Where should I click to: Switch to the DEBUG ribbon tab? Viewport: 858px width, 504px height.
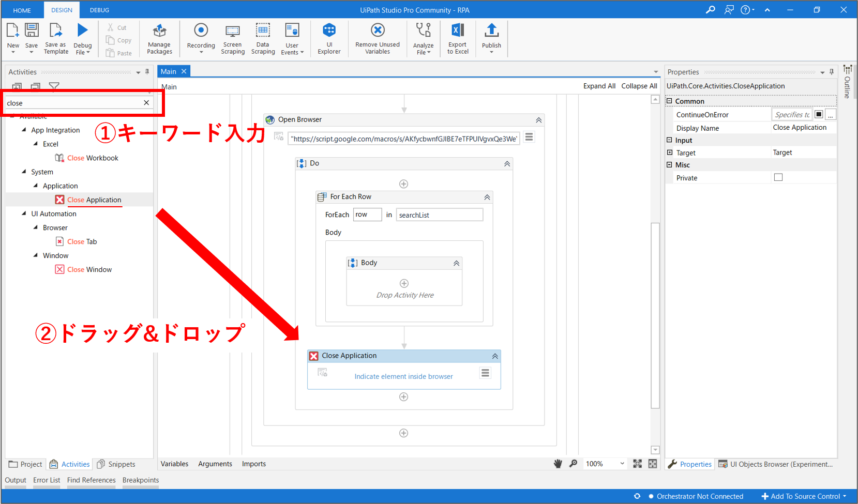point(99,10)
